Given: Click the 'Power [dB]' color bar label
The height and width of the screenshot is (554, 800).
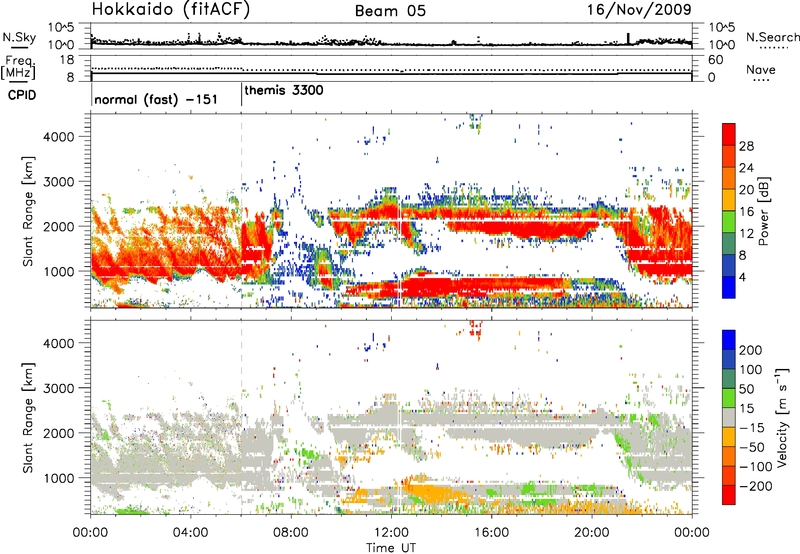Looking at the screenshot, I should (763, 211).
